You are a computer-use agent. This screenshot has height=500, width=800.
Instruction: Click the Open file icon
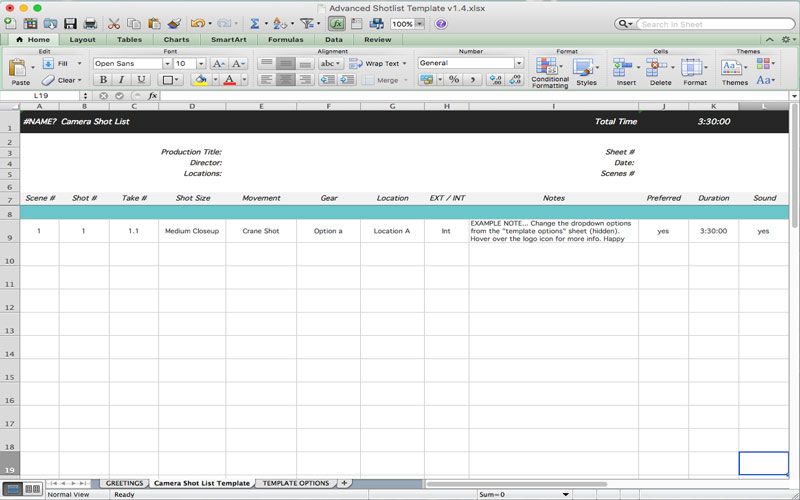coord(50,23)
